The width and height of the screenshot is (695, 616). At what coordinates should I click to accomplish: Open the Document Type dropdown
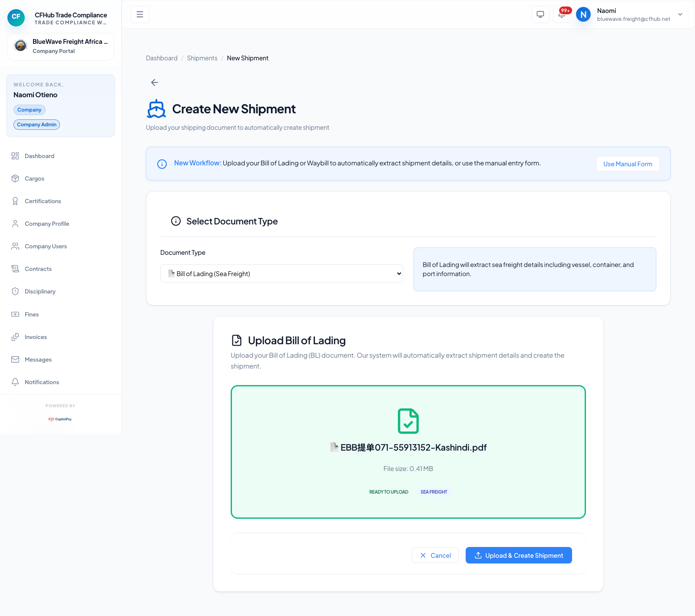(x=281, y=273)
